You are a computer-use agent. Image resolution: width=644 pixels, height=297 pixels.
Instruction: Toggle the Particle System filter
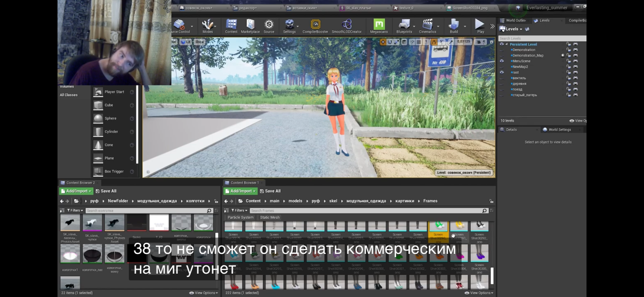(240, 217)
